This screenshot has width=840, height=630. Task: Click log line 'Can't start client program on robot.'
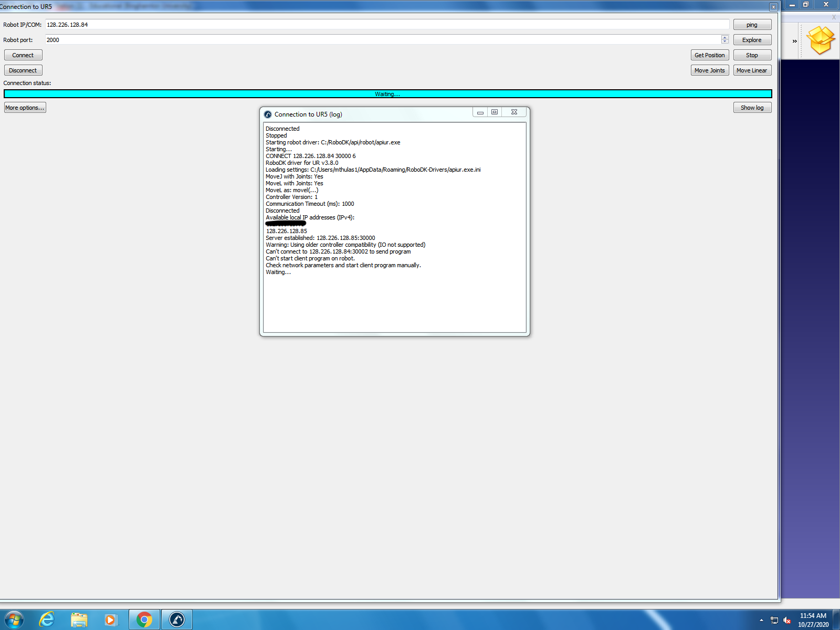coord(310,258)
